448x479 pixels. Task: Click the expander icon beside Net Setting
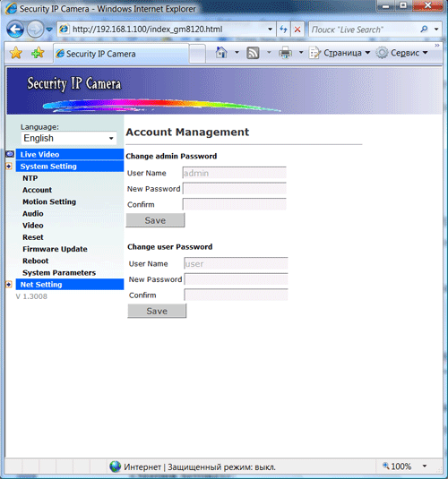9,285
